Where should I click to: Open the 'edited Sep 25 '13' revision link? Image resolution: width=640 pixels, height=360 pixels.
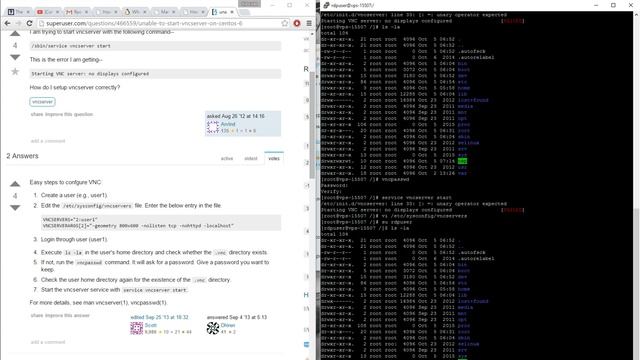[x=159, y=317]
